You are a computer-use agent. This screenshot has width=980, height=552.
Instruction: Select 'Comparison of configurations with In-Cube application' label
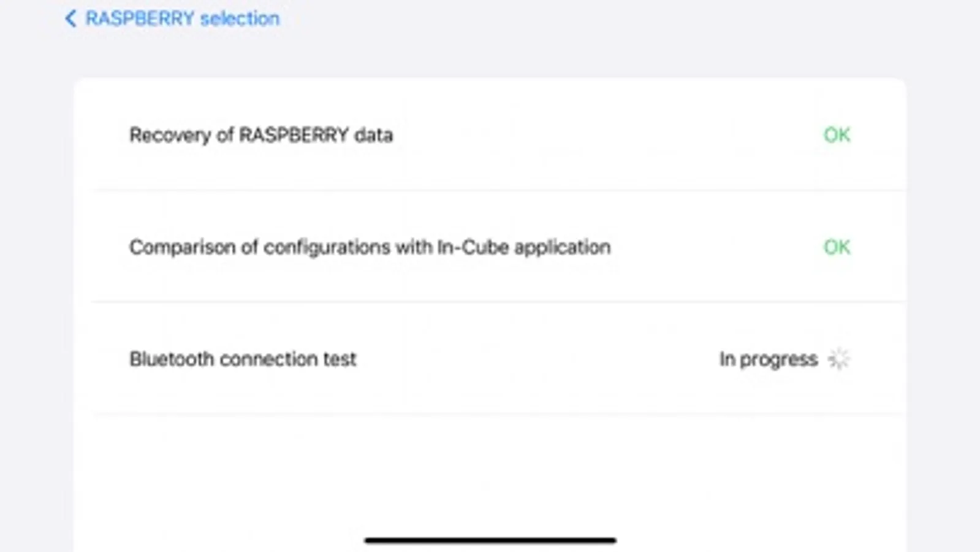370,247
